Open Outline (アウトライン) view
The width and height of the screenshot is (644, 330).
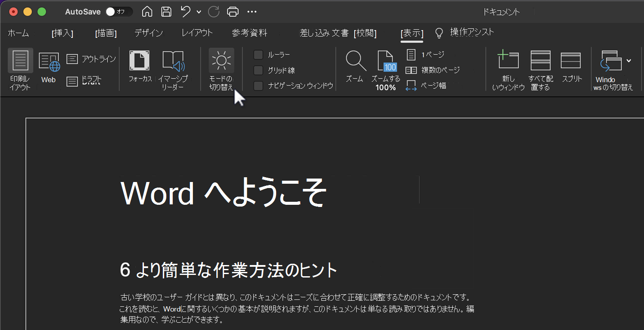click(x=91, y=59)
